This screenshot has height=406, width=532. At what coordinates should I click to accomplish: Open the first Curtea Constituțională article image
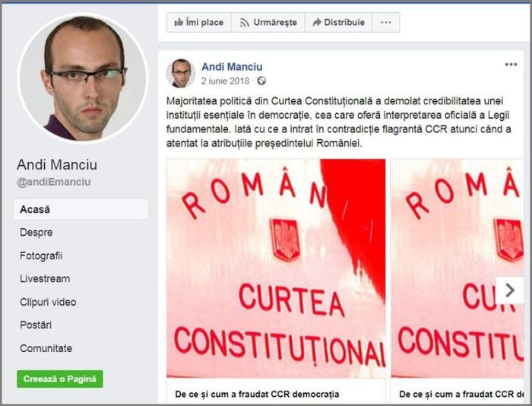(276, 268)
